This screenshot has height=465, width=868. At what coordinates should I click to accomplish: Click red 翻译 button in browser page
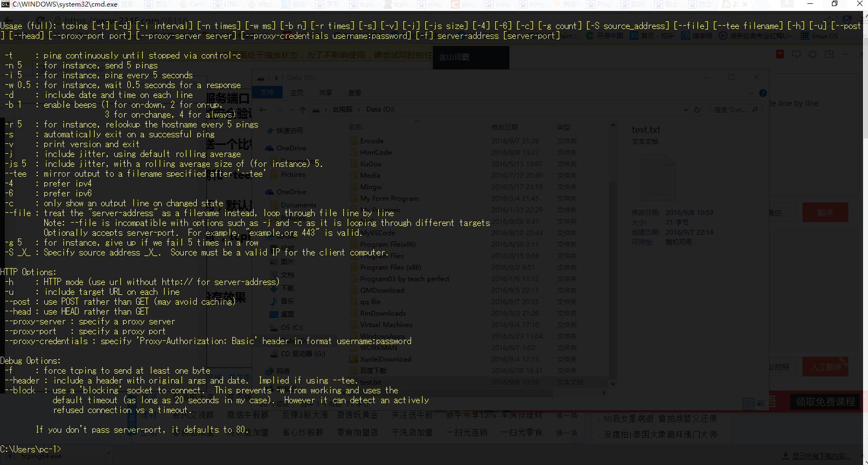825,212
